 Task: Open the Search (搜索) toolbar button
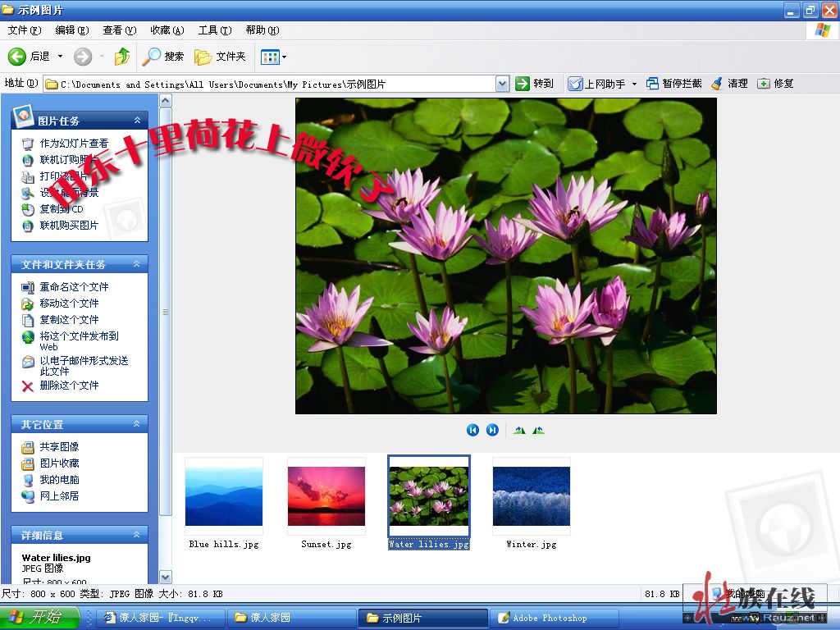(x=163, y=57)
